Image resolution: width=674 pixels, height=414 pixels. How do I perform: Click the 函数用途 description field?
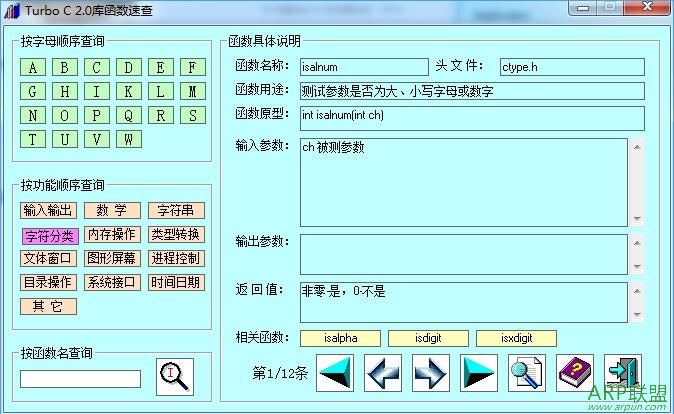click(x=472, y=91)
